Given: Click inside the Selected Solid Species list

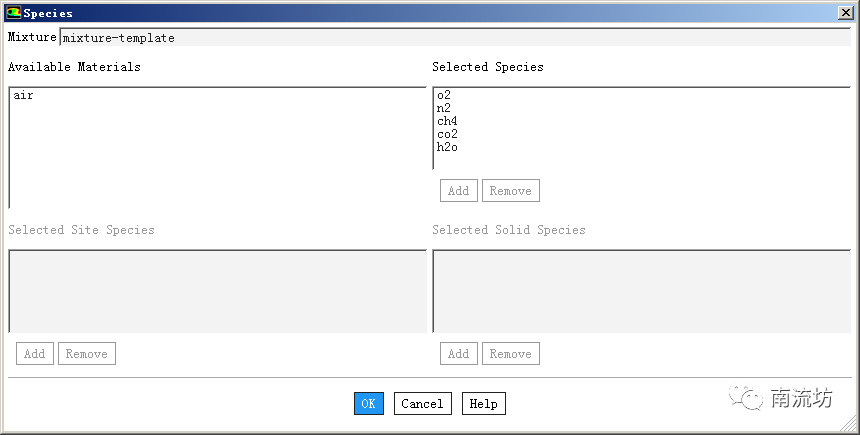Looking at the screenshot, I should (641, 290).
